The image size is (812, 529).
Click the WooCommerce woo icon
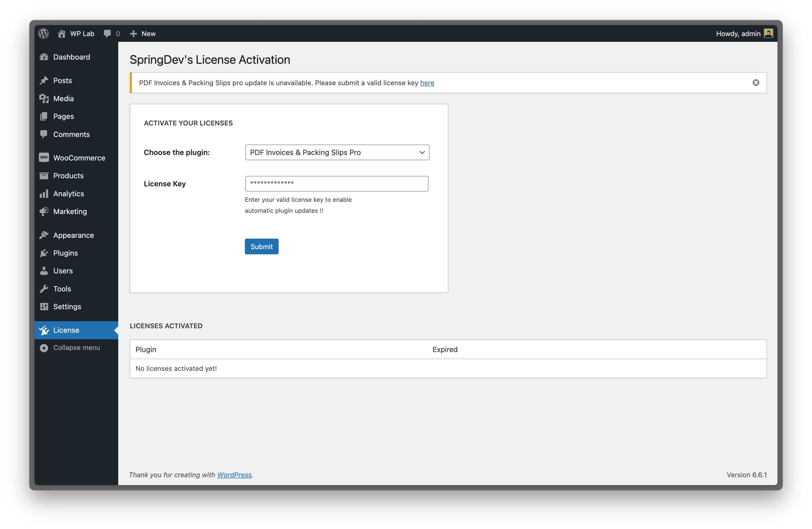coord(44,158)
